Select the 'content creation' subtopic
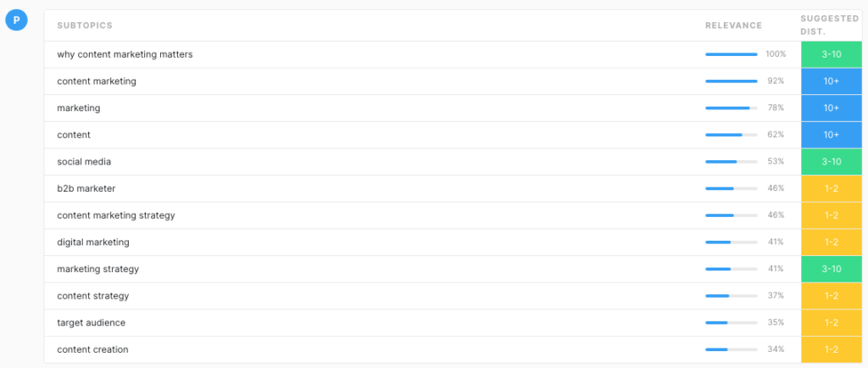The height and width of the screenshot is (368, 868). tap(92, 349)
